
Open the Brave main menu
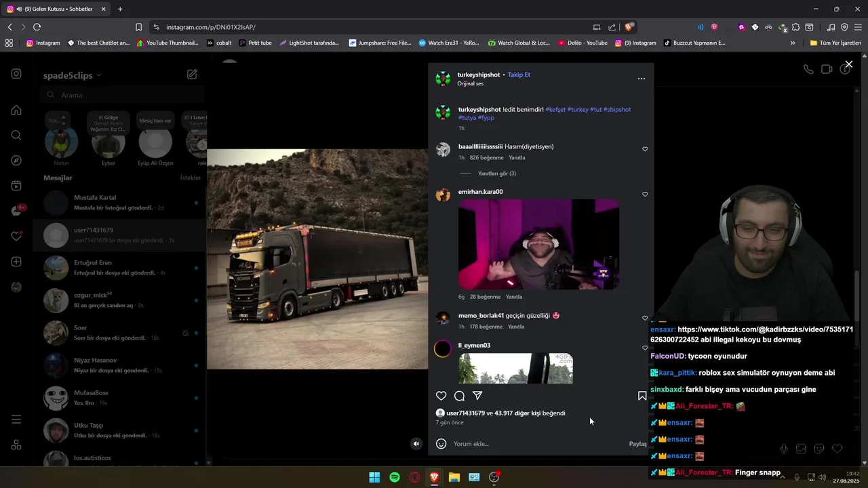858,27
